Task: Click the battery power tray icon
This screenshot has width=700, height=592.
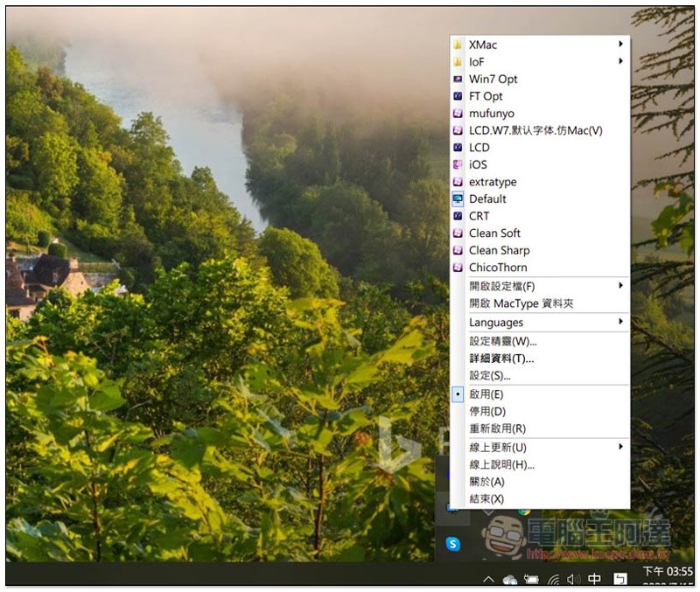Action: coord(531,580)
